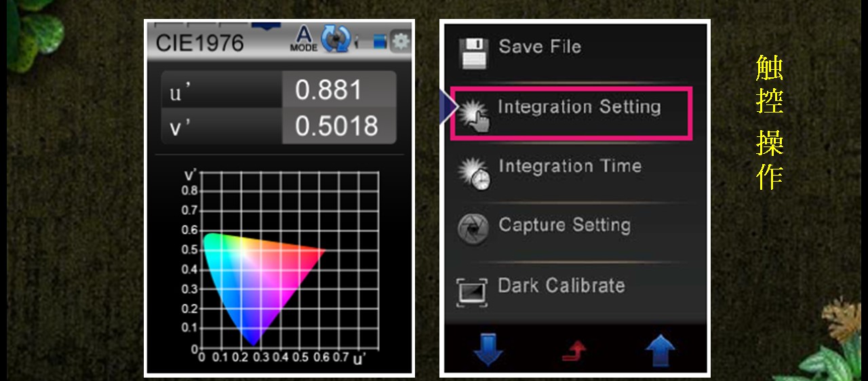Click the Dark Calibrate screen icon

coord(472,293)
